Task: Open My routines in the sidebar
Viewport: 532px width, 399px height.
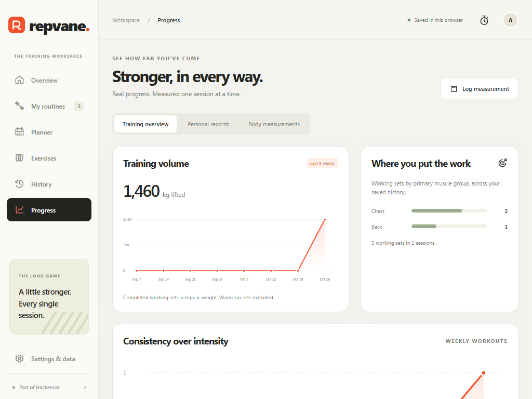Action: tap(49, 106)
